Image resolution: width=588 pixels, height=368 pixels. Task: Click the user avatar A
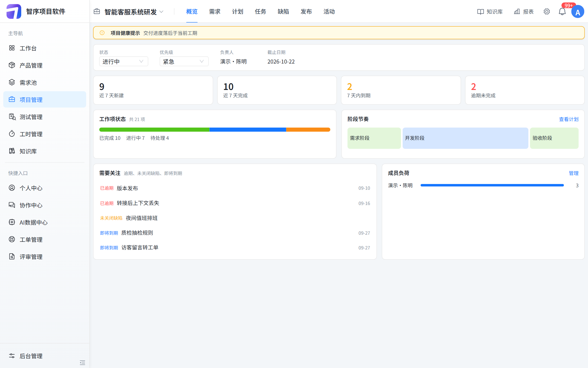coord(578,12)
